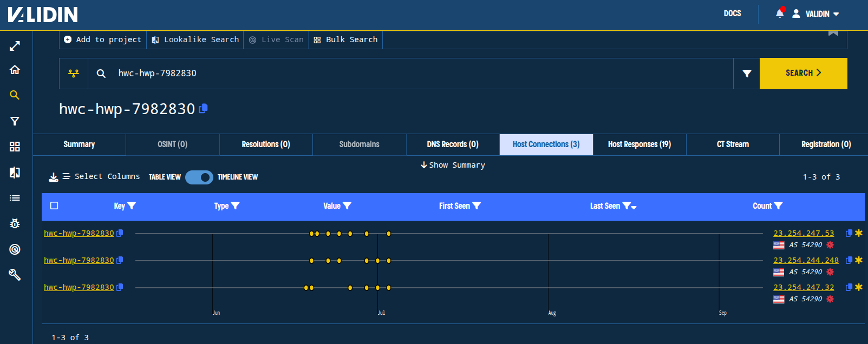The width and height of the screenshot is (868, 344).
Task: Click the yellow SEARCH button
Action: pyautogui.click(x=804, y=74)
